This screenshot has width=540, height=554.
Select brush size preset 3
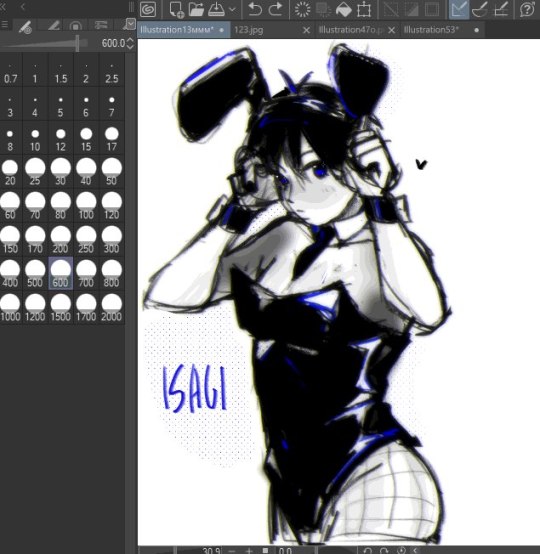[10, 104]
